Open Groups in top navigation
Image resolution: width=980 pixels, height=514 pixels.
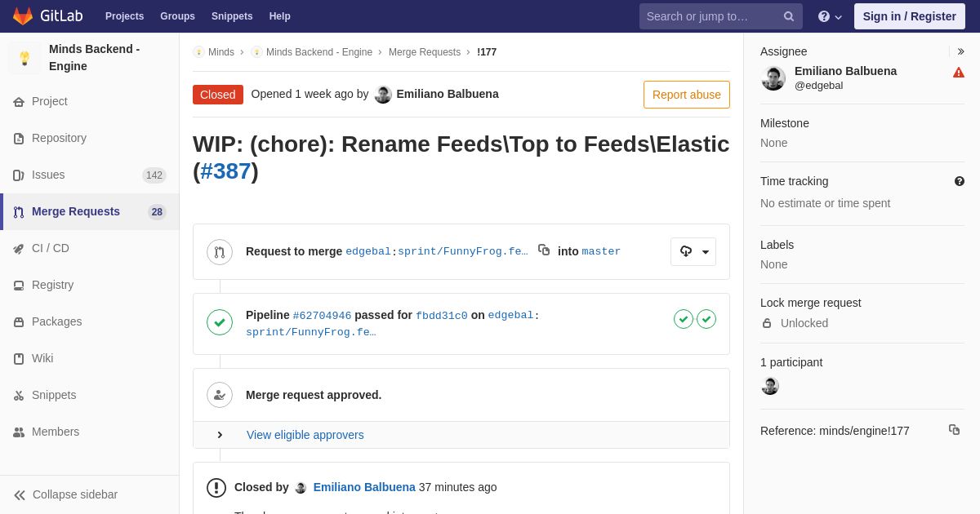coord(177,16)
